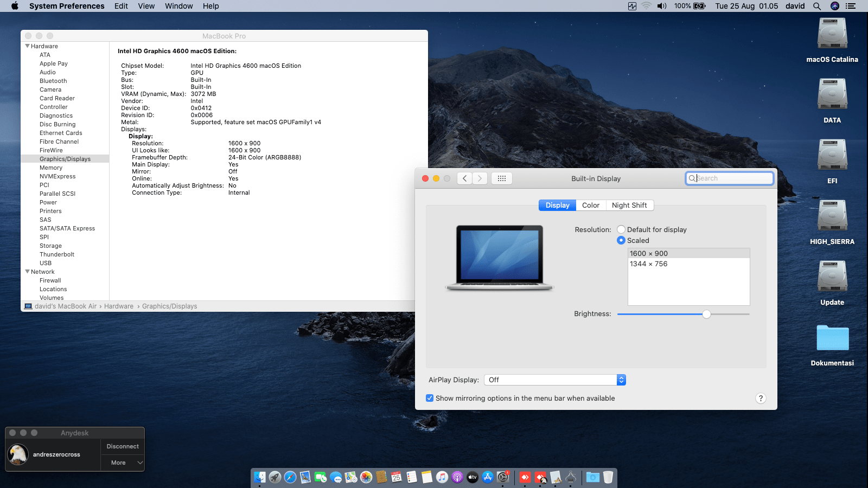The width and height of the screenshot is (868, 488).
Task: Click the Brightness slider handle
Action: pos(706,314)
